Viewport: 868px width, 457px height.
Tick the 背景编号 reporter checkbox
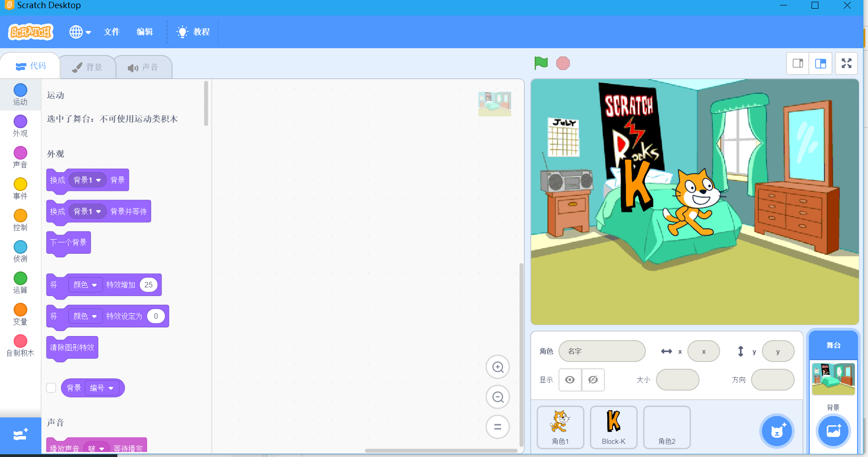coord(51,387)
